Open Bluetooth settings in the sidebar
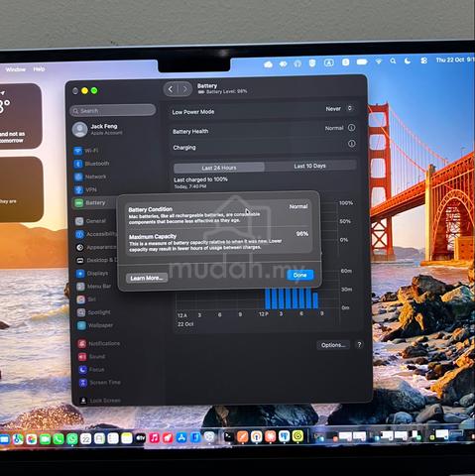Screen dimensions: 475x476 [91, 164]
